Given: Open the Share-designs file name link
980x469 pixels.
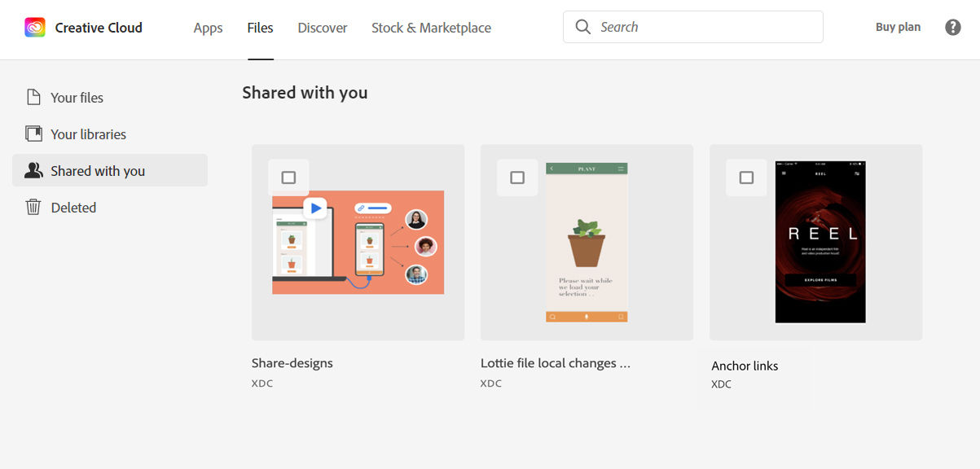Looking at the screenshot, I should click(x=292, y=363).
